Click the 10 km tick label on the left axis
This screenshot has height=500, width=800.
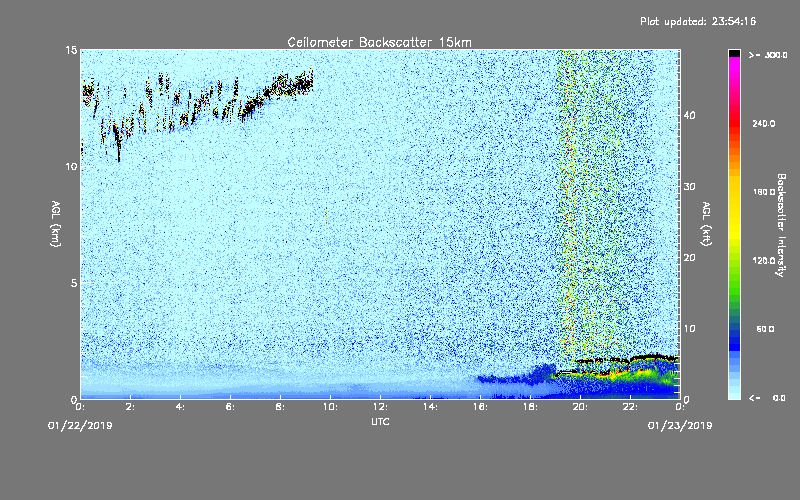tap(71, 167)
